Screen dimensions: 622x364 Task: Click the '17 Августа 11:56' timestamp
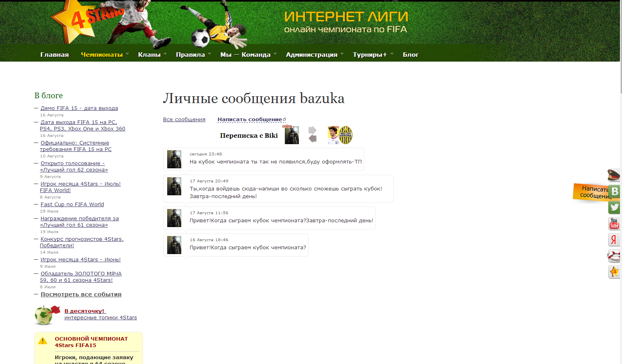(x=209, y=213)
